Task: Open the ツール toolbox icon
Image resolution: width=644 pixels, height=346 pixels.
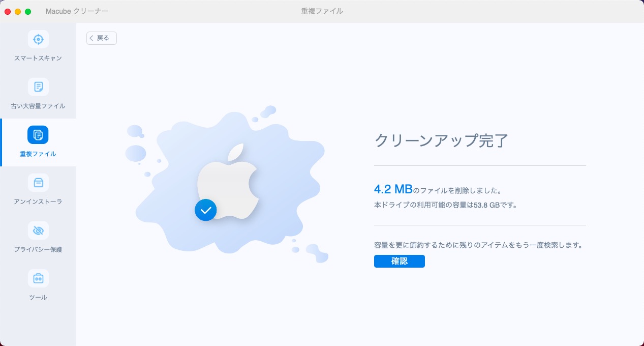Action: click(38, 278)
